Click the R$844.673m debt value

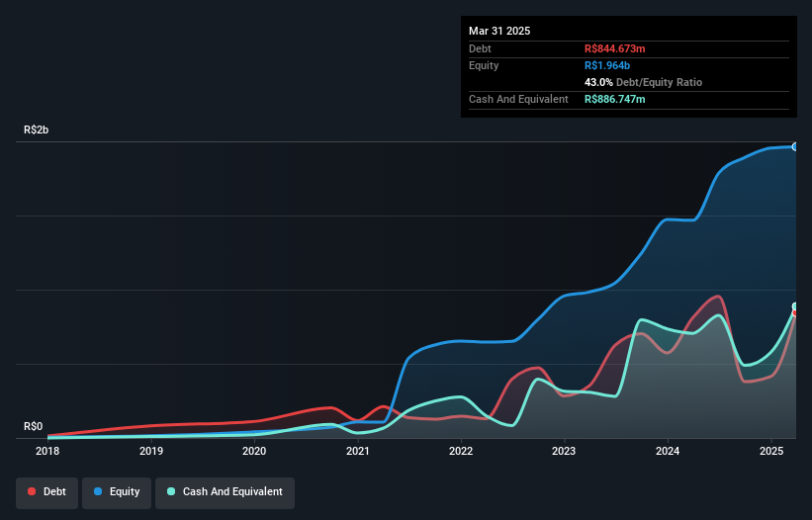615,48
